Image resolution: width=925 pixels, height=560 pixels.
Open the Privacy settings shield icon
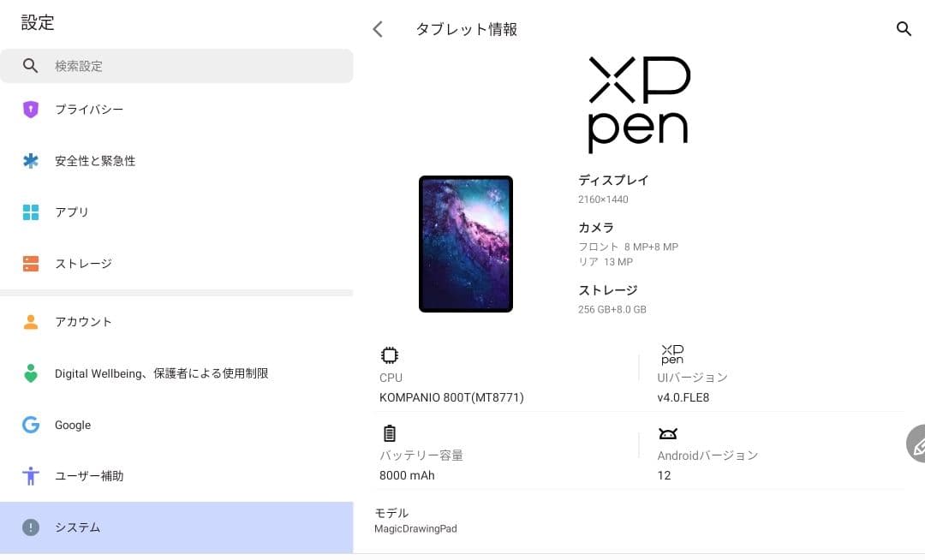pyautogui.click(x=31, y=109)
